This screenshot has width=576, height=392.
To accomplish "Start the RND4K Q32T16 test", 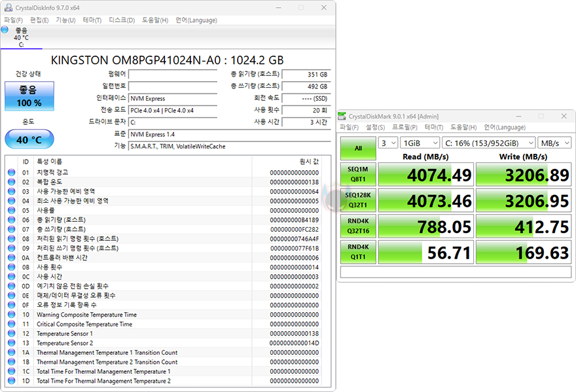I will (358, 226).
